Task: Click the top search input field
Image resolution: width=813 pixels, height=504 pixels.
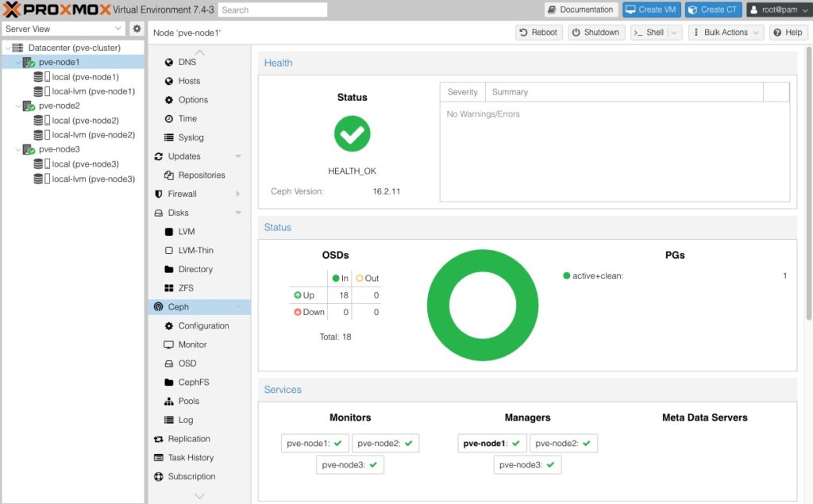Action: (x=272, y=10)
